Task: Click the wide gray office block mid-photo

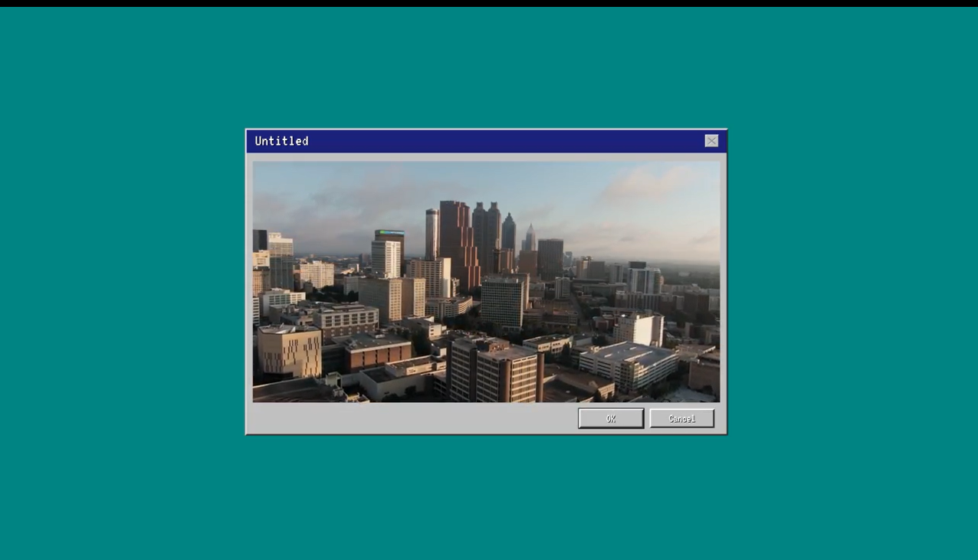Action: [x=503, y=301]
